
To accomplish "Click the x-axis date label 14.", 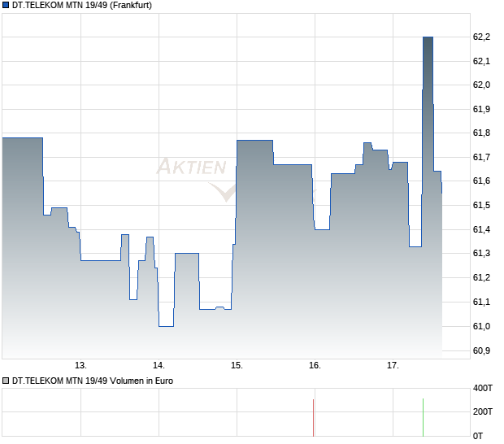I will click(159, 366).
